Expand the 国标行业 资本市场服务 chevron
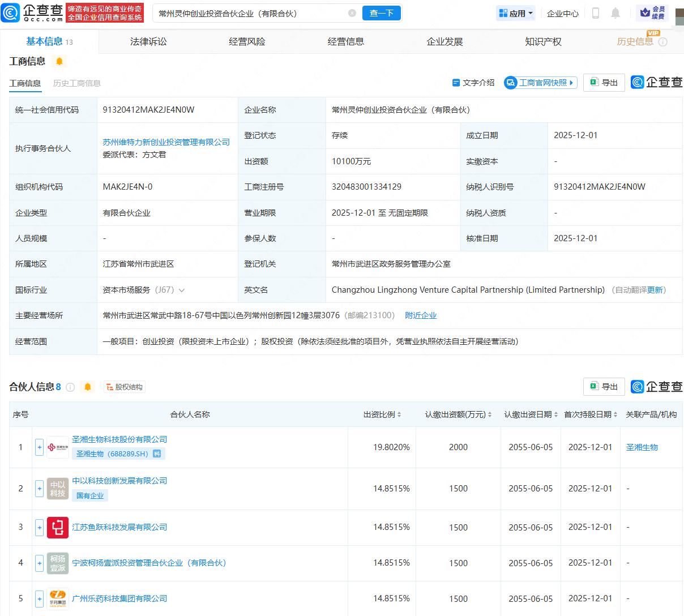The height and width of the screenshot is (616, 684). (x=182, y=290)
